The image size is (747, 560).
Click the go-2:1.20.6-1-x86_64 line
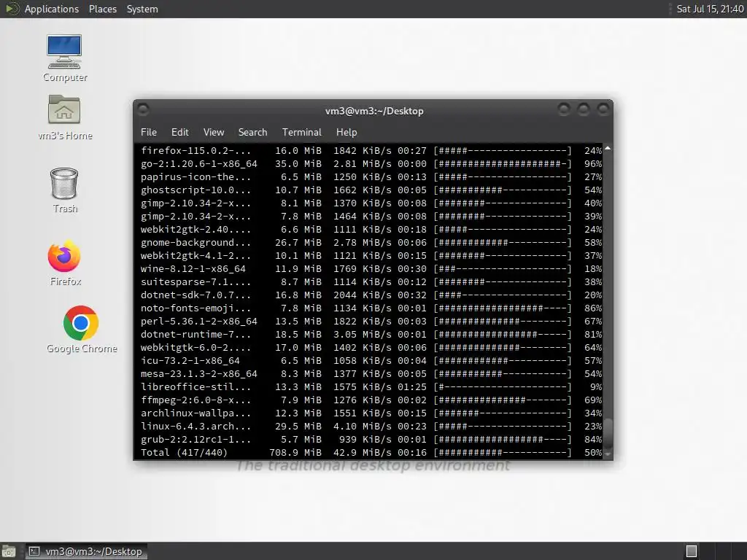[371, 164]
